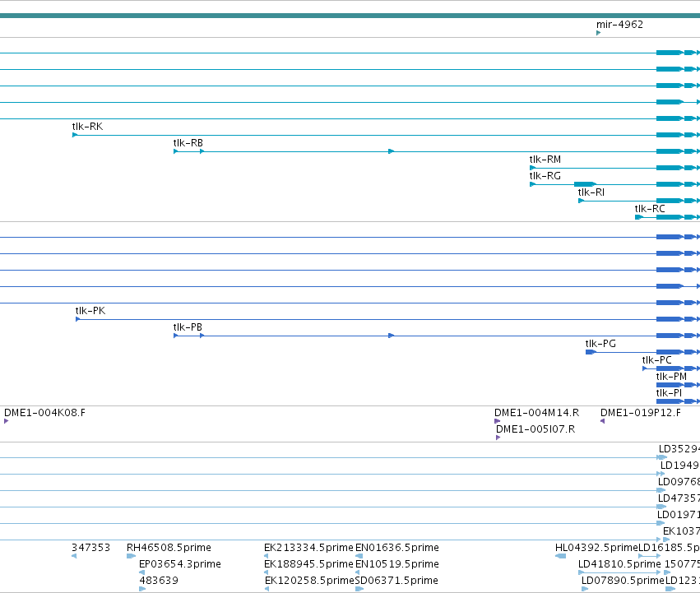Click the EN01636.5prime arrow glyph
The image size is (700, 593).
(x=359, y=556)
